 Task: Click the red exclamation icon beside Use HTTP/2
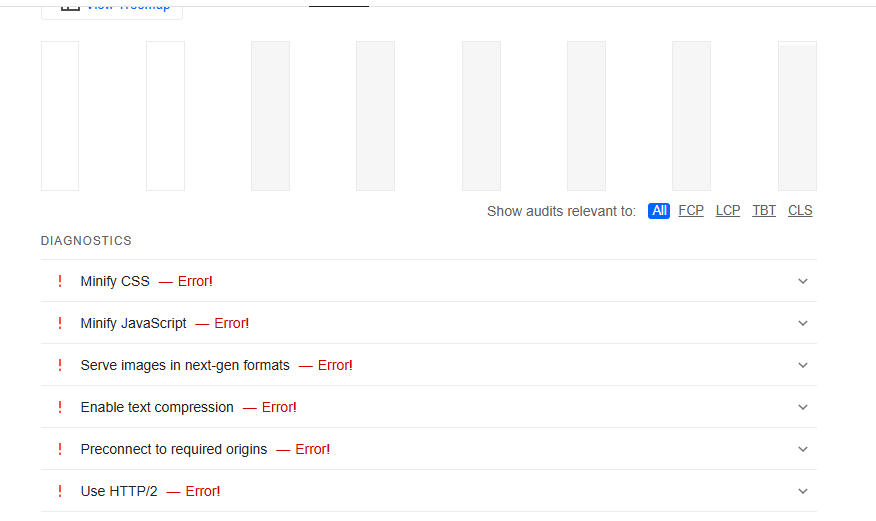tap(60, 491)
